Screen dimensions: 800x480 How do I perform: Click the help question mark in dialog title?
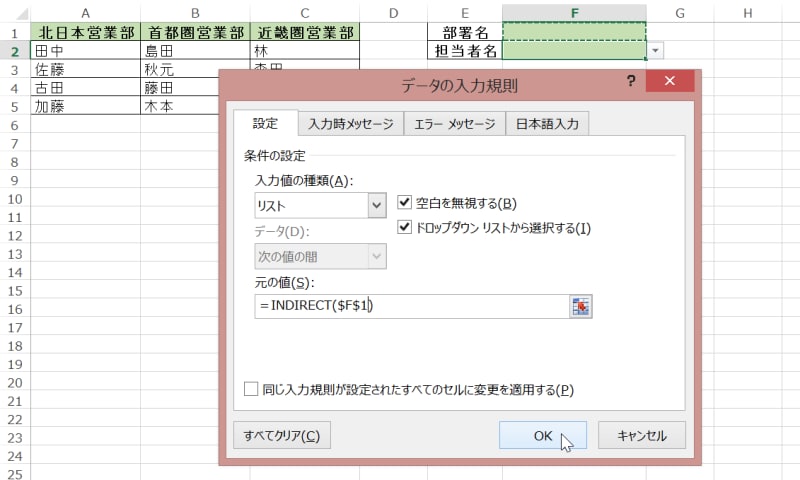tap(631, 81)
